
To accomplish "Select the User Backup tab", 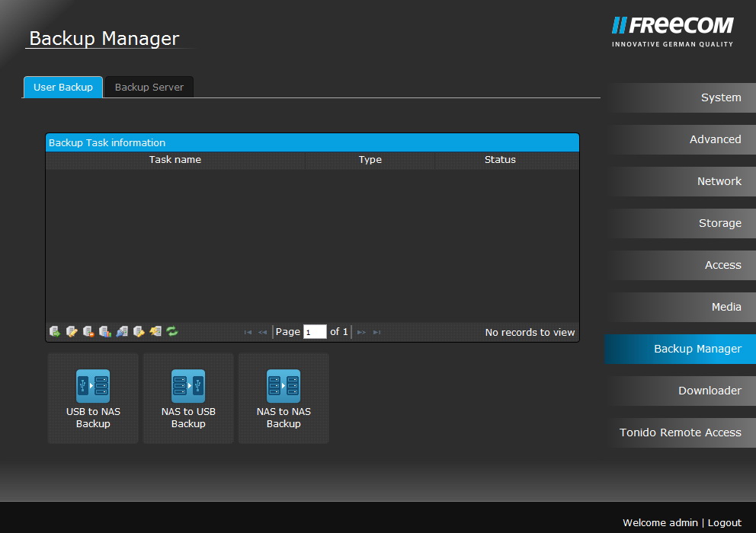I will pyautogui.click(x=62, y=88).
